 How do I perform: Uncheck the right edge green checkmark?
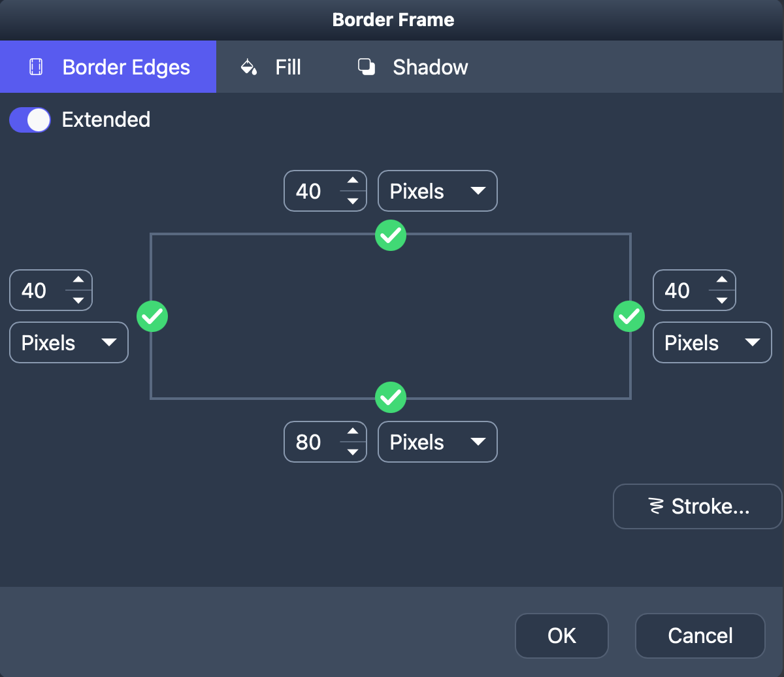(x=629, y=316)
